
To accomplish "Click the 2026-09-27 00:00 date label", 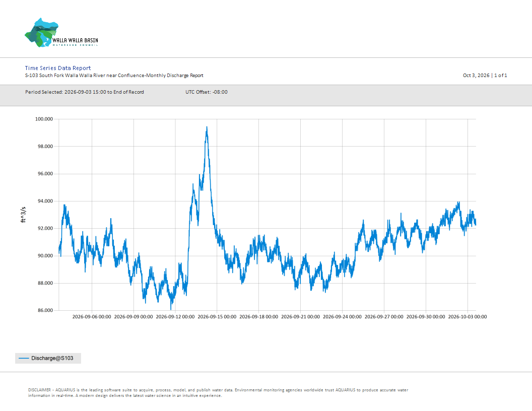I will click(x=384, y=317).
